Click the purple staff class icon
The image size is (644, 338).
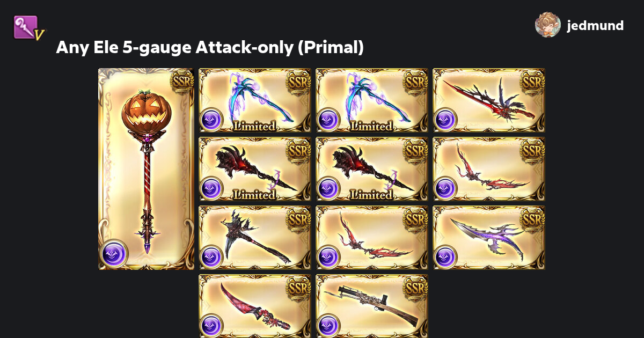click(x=30, y=28)
